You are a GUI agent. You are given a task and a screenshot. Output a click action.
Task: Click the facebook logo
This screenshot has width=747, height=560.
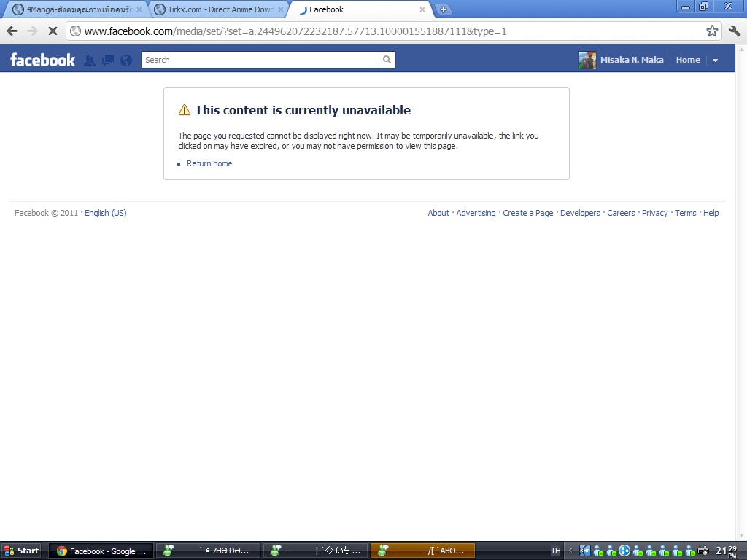point(43,60)
